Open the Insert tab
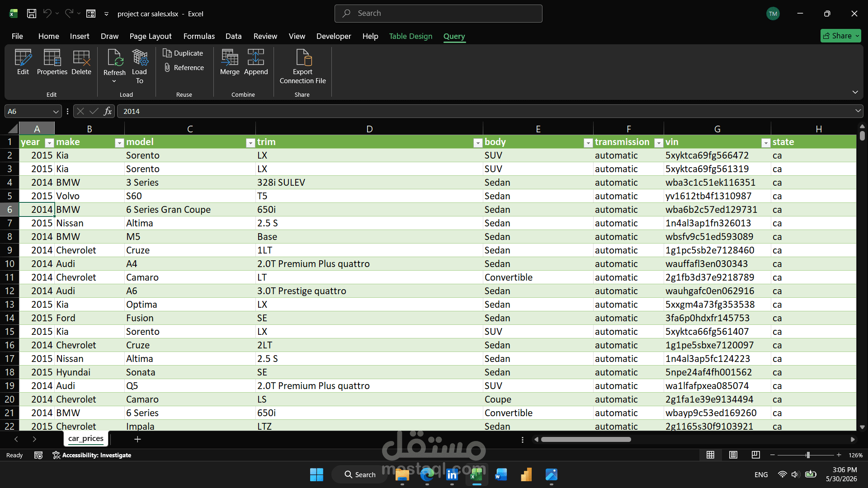Screen dimensions: 868x488 click(80, 36)
